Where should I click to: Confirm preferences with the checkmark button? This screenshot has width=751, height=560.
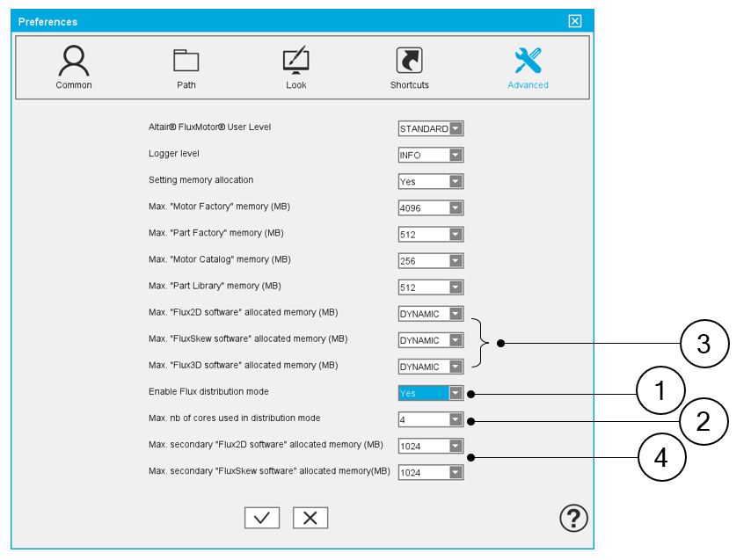pos(262,519)
